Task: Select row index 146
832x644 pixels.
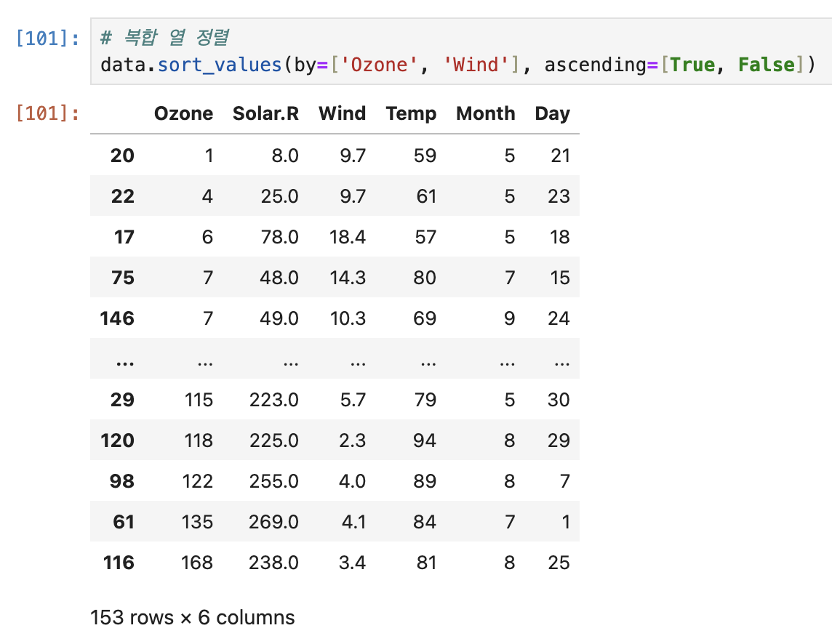Action: point(117,318)
